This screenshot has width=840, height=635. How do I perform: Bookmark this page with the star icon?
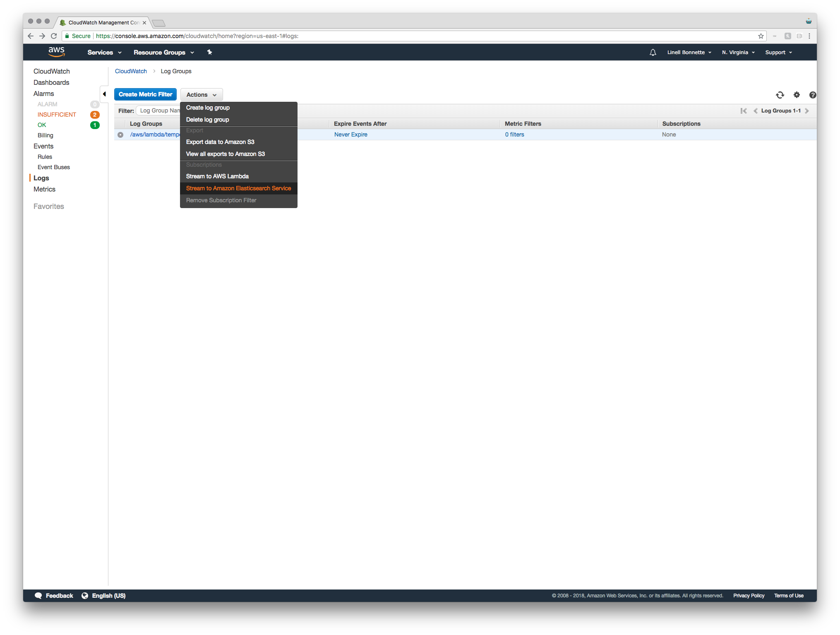point(761,36)
